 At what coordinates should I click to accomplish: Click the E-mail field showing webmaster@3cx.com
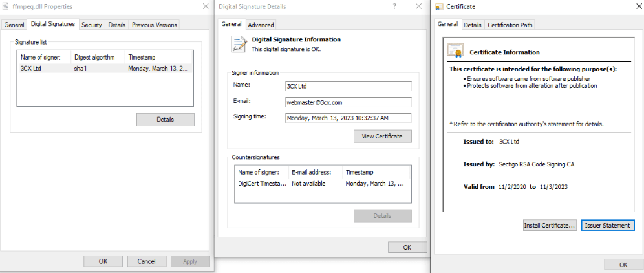click(348, 102)
